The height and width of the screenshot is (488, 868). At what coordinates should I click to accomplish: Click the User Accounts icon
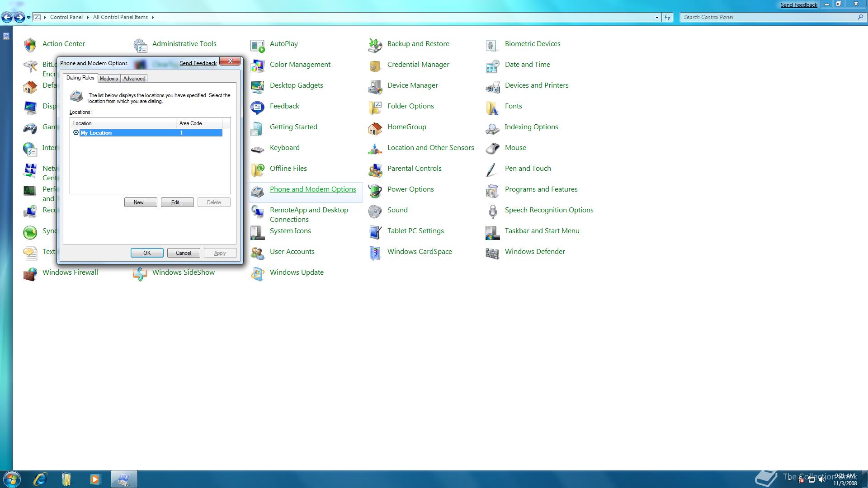pos(258,253)
